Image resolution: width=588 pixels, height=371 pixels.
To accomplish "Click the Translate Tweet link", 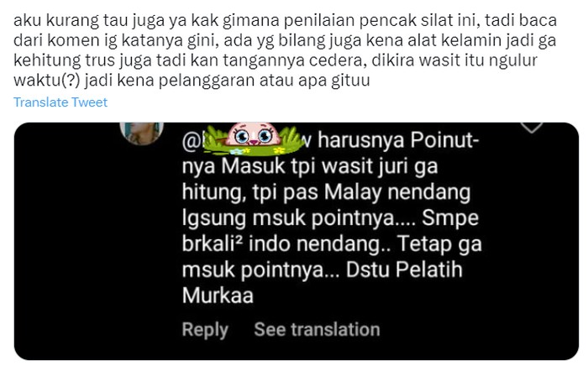I will click(60, 102).
